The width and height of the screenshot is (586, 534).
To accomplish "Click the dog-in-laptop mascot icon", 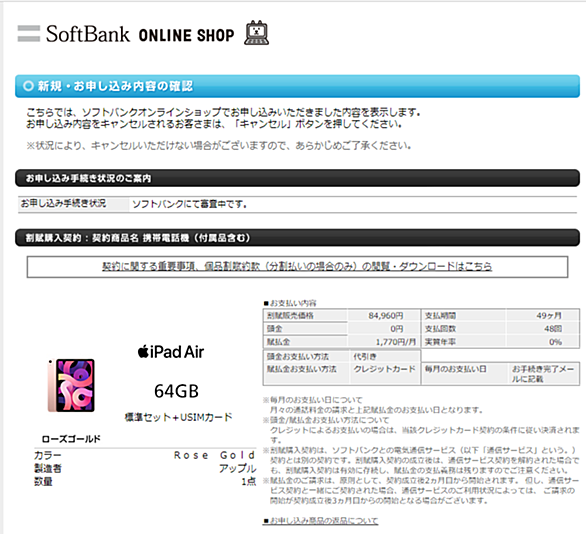I will click(x=256, y=33).
